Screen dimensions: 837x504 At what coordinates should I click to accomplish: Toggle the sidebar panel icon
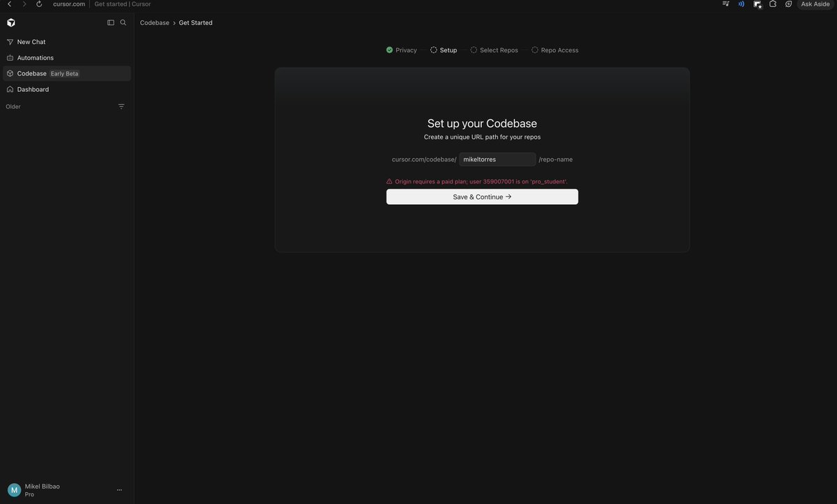110,22
